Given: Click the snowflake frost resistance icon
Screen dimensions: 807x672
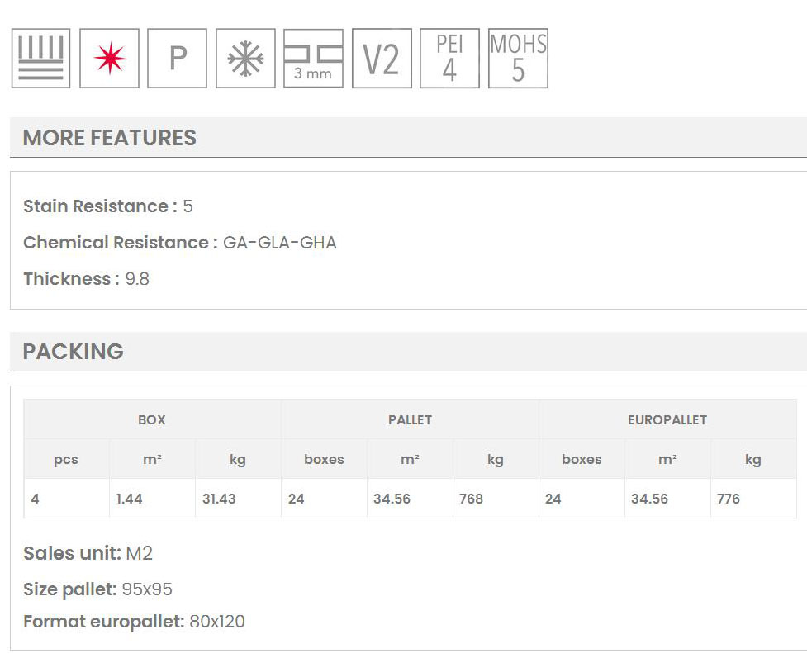Looking at the screenshot, I should (245, 59).
